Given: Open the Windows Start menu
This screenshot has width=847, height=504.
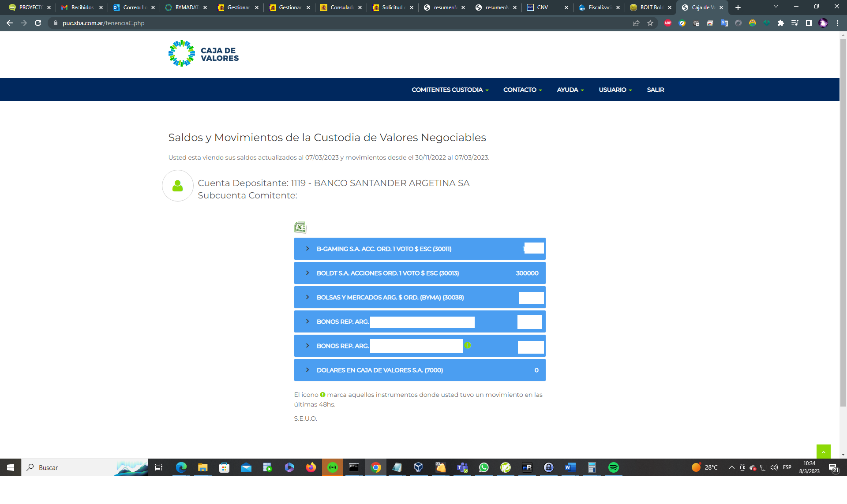Looking at the screenshot, I should click(x=11, y=467).
